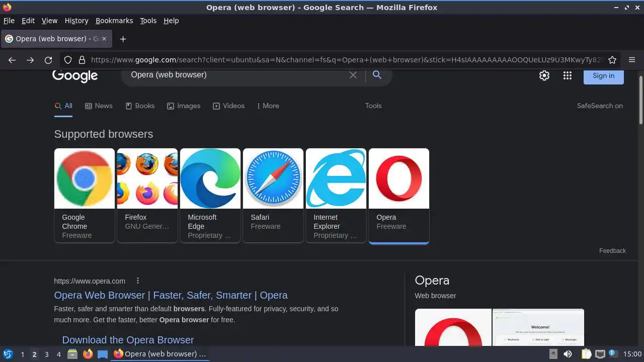The image size is (644, 362).
Task: Open the tracking protection shield icon
Action: point(68,60)
